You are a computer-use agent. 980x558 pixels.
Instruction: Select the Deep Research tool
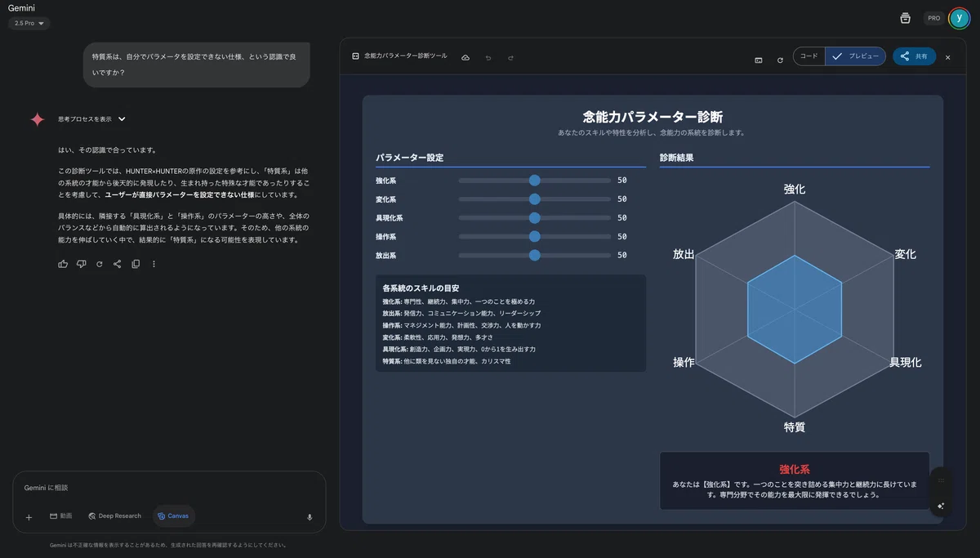tap(114, 516)
